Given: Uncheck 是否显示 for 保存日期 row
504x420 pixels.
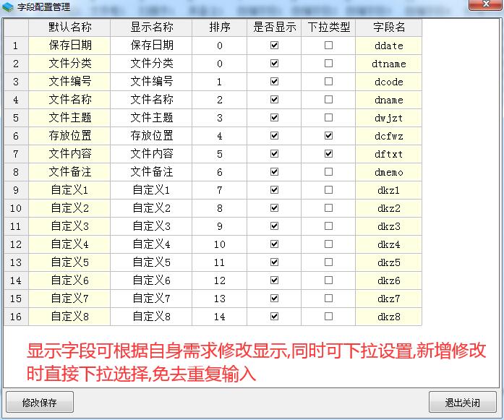Looking at the screenshot, I should point(274,46).
